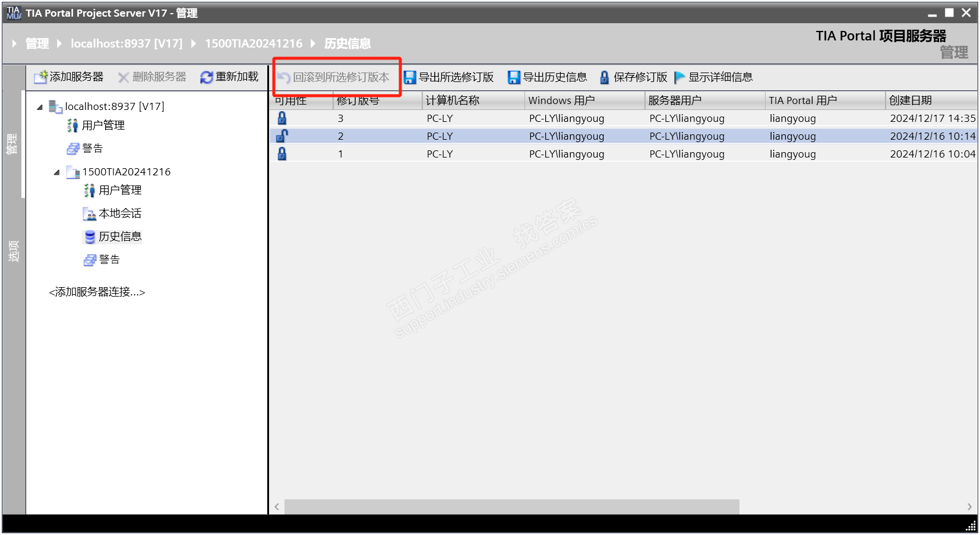Click the reload refresh arrows icon
The image size is (980, 535).
(207, 77)
